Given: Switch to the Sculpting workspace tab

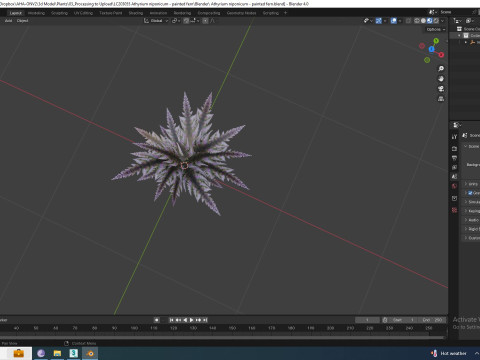Looking at the screenshot, I should 59,13.
